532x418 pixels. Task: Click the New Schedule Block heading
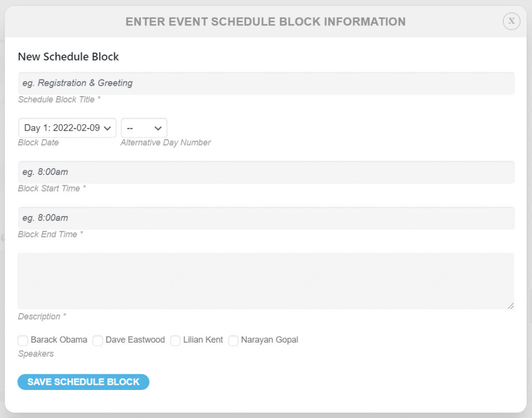tap(68, 56)
